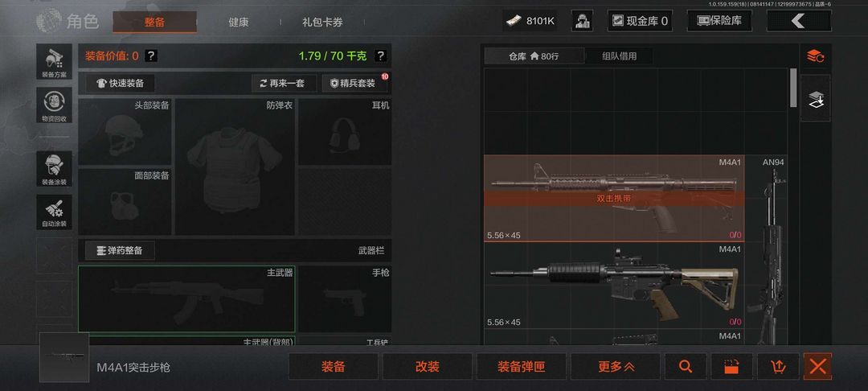Select the M4A1 with tan stock
The height and width of the screenshot is (391, 868).
(614, 286)
